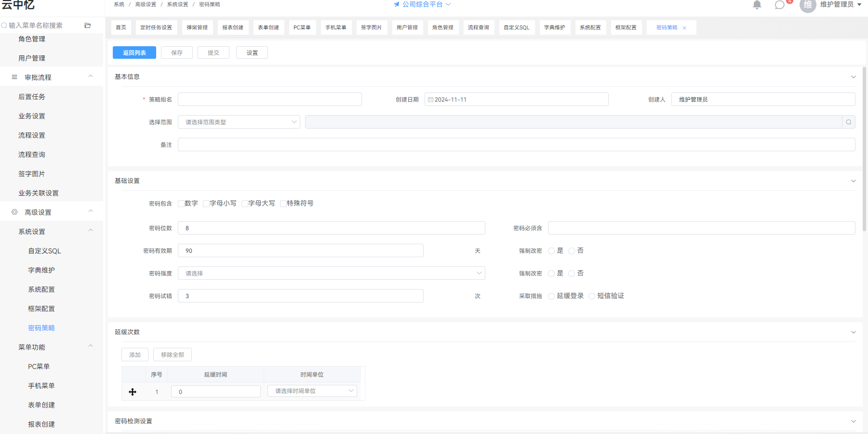The width and height of the screenshot is (868, 434).
Task: Open the 选择范围 type dropdown
Action: [x=239, y=122]
